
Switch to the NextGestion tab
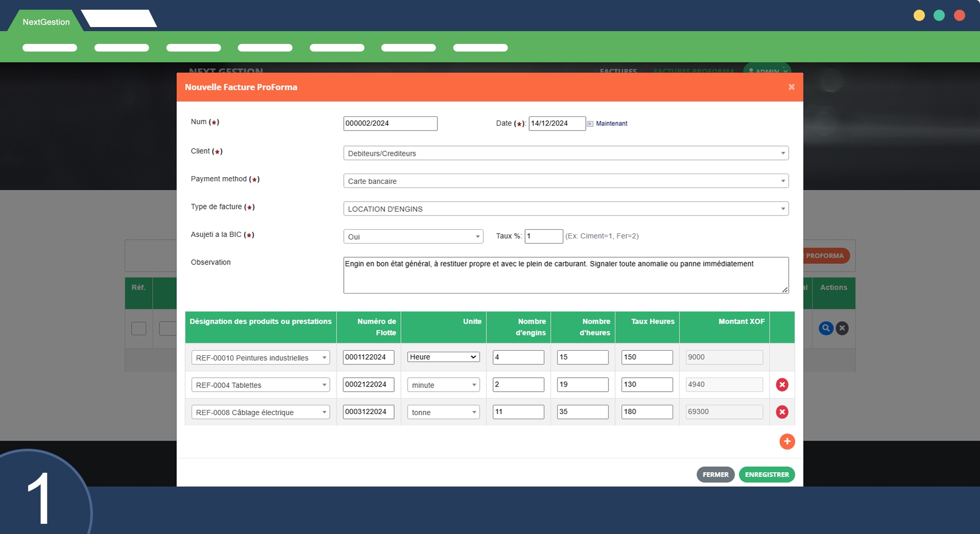pyautogui.click(x=46, y=22)
